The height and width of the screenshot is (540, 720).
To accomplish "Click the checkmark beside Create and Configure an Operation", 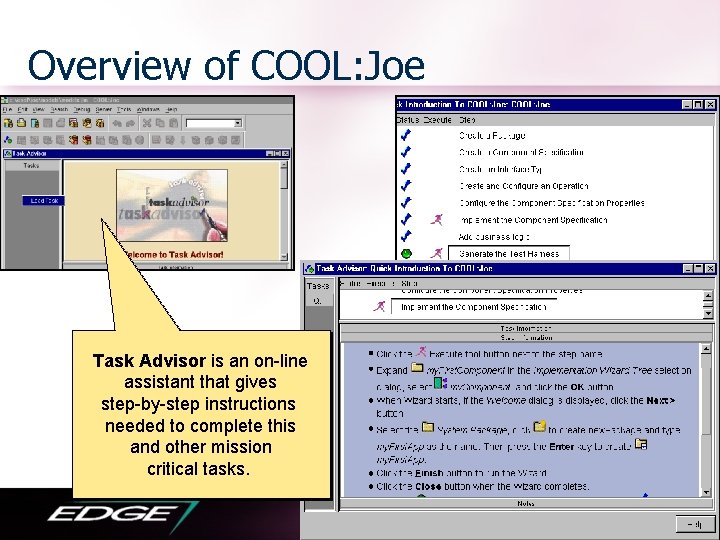I will coord(406,186).
